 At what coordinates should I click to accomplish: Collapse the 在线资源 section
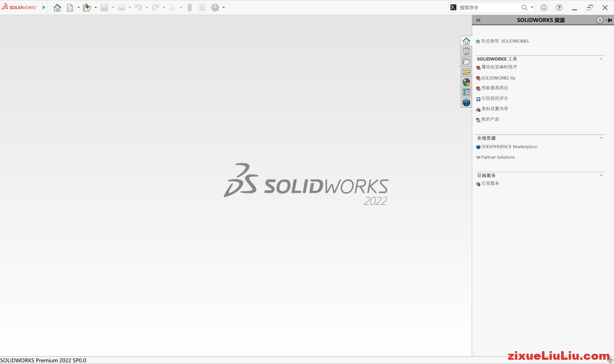[601, 138]
